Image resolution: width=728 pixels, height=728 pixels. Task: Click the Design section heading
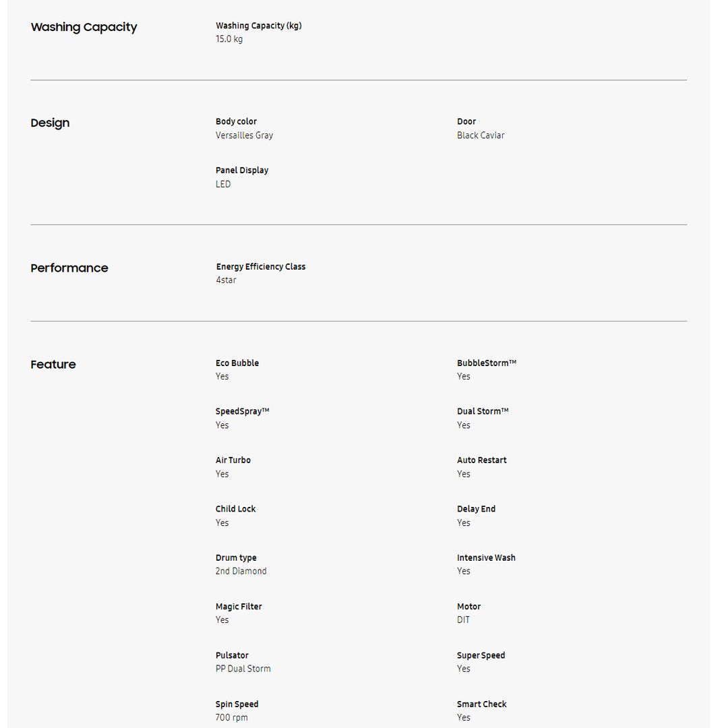coord(50,123)
